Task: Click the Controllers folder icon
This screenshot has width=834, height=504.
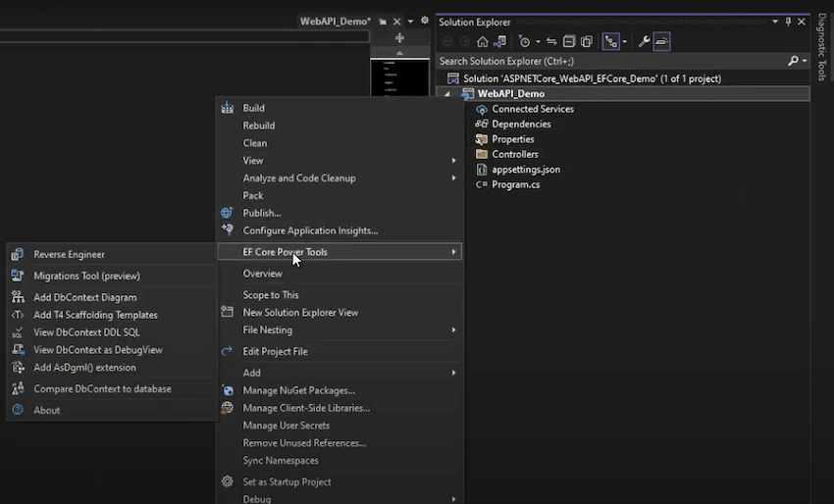Action: (482, 154)
